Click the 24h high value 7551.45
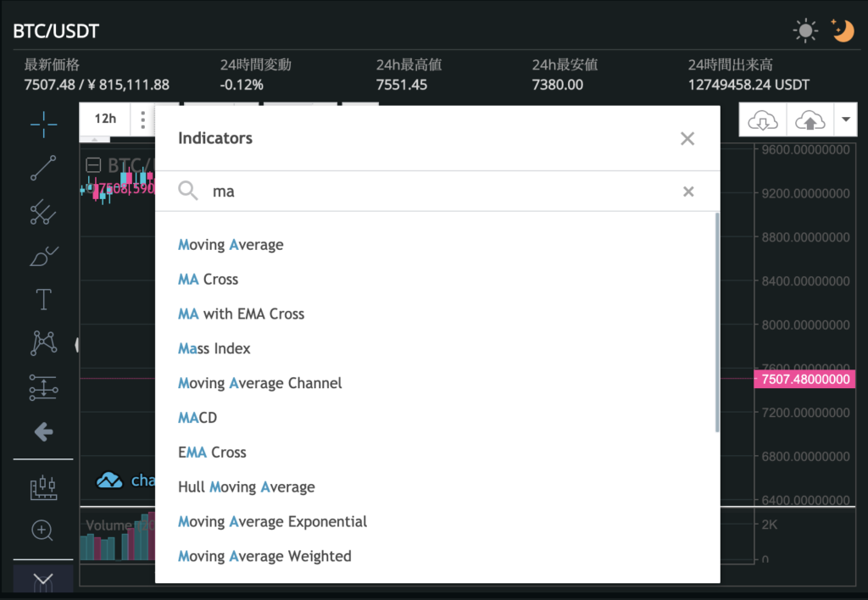868x600 pixels. (401, 85)
